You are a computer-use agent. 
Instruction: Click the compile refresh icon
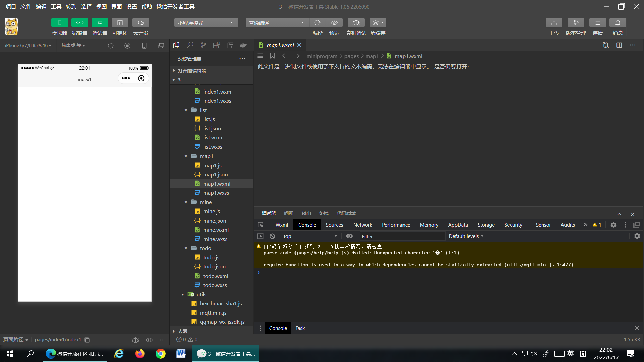point(317,23)
